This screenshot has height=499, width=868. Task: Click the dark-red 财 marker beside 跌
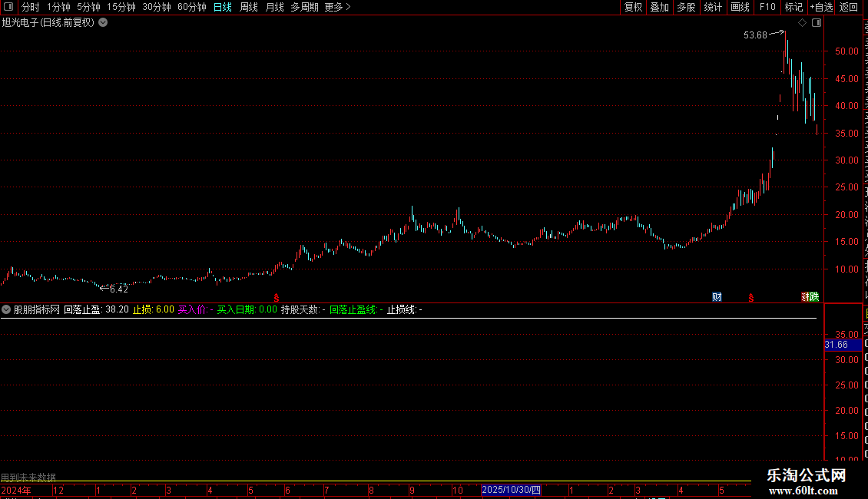pos(806,297)
